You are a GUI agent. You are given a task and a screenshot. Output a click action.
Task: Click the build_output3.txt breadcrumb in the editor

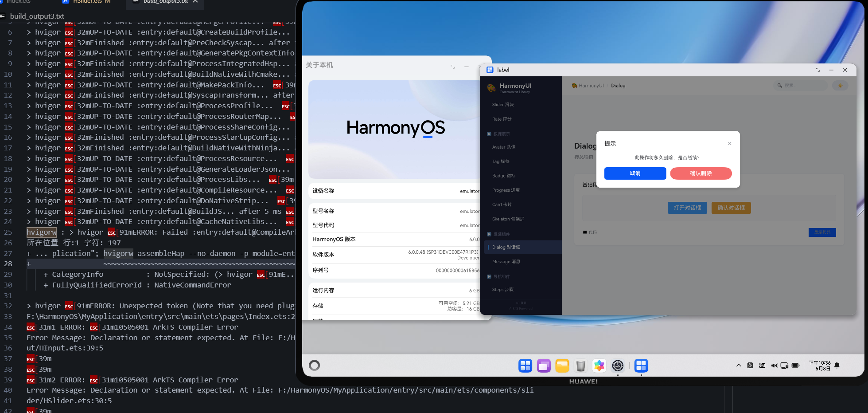[x=37, y=16]
